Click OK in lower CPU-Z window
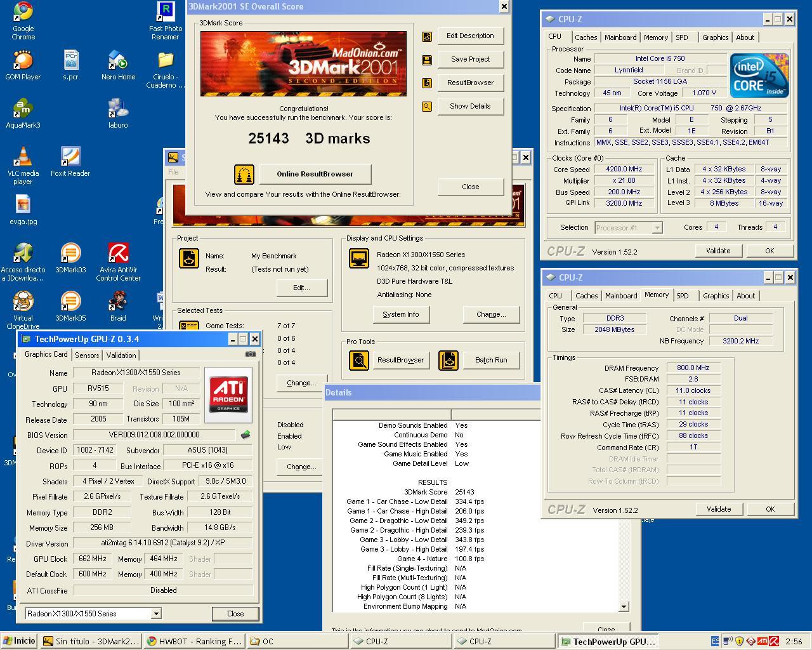 [769, 509]
